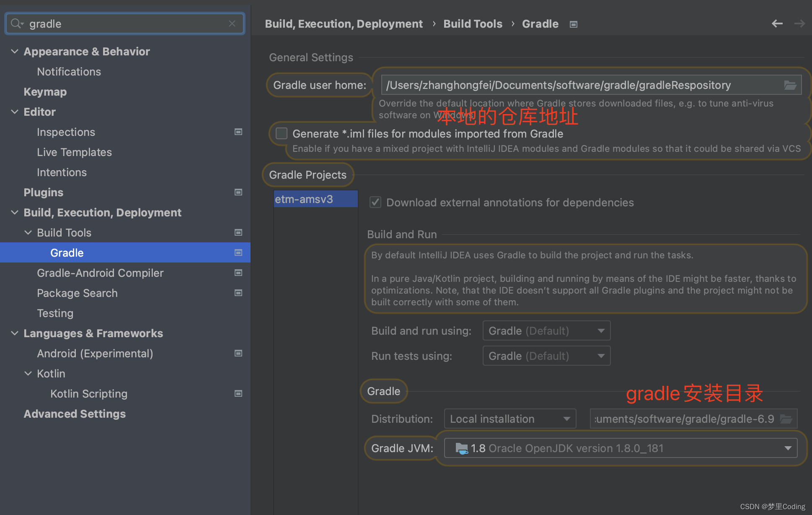Toggle Download external annotations checkbox
Image resolution: width=812 pixels, height=515 pixels.
[x=375, y=202]
